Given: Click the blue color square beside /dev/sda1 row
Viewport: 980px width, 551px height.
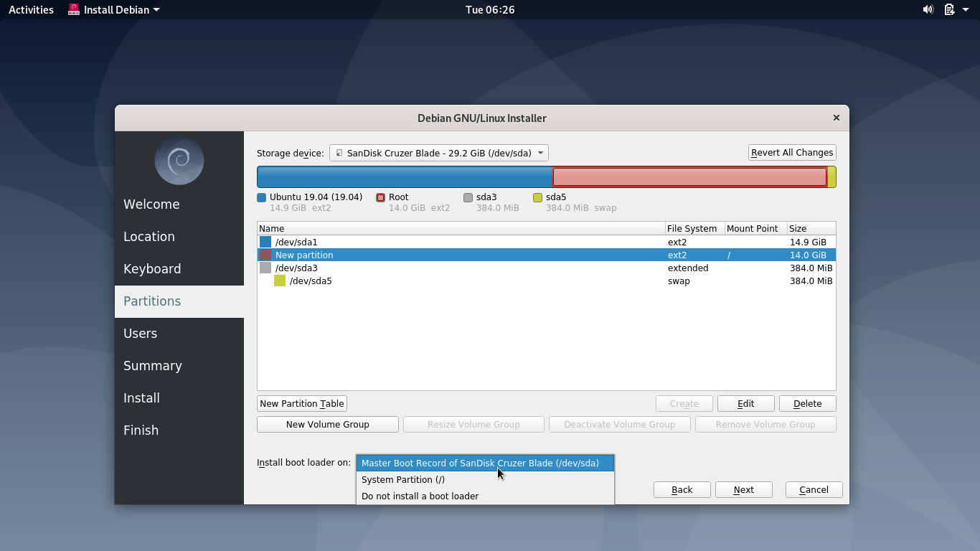Looking at the screenshot, I should [x=265, y=242].
